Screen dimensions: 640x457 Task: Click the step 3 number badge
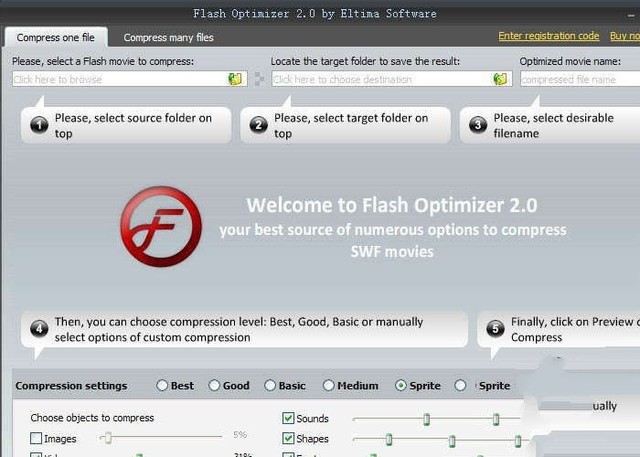point(478,126)
